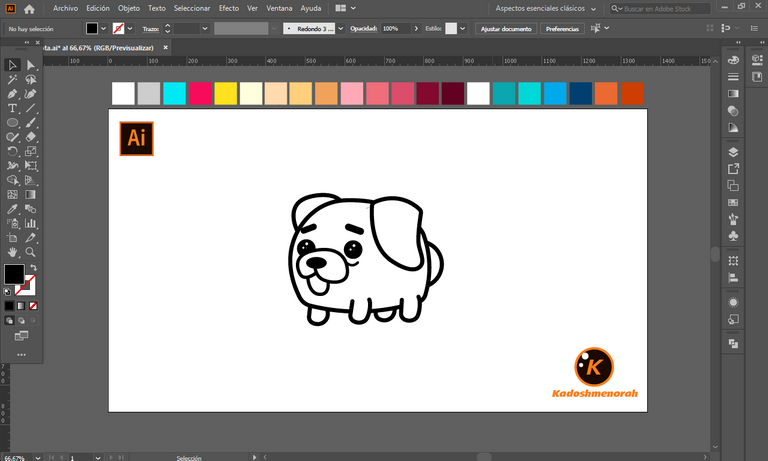Screen dimensions: 768x461
Task: Select the Mesh tool
Action: 12,194
